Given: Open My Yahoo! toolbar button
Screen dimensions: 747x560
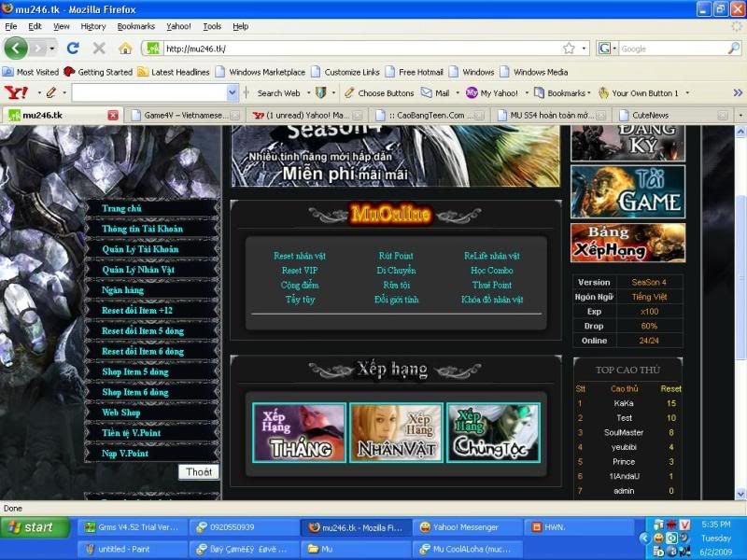Looking at the screenshot, I should pyautogui.click(x=492, y=93).
